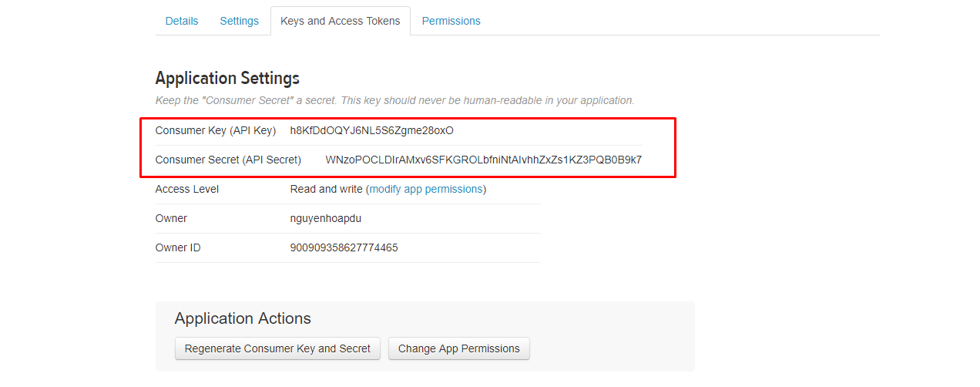The image size is (980, 387).
Task: Click the Consumer Secret (API Secret) label
Action: [228, 160]
